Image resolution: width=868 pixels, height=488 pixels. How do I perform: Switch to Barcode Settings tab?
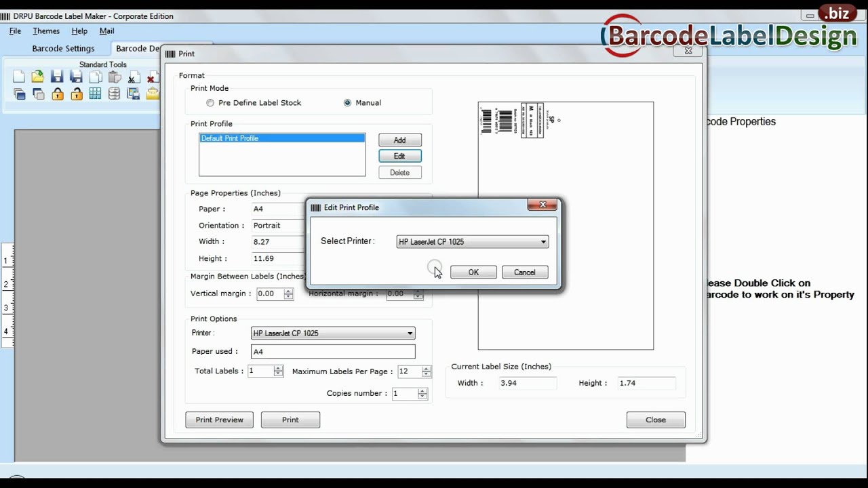[x=63, y=49]
